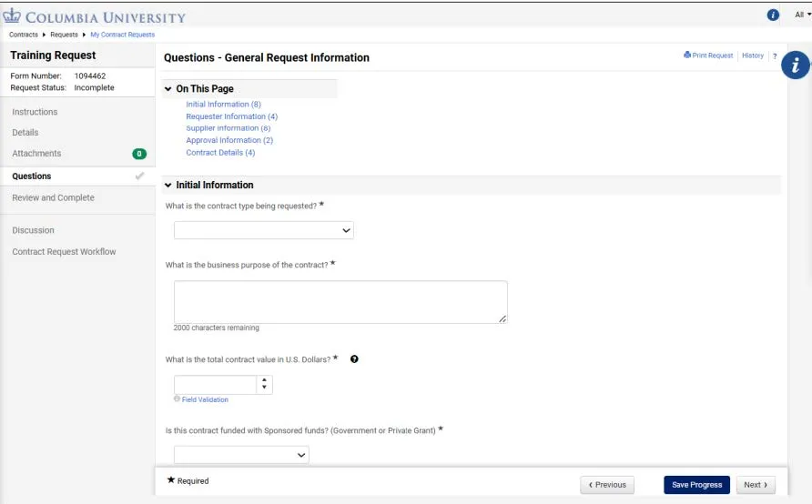The height and width of the screenshot is (504, 812).
Task: Click the Field Validation link
Action: point(205,399)
